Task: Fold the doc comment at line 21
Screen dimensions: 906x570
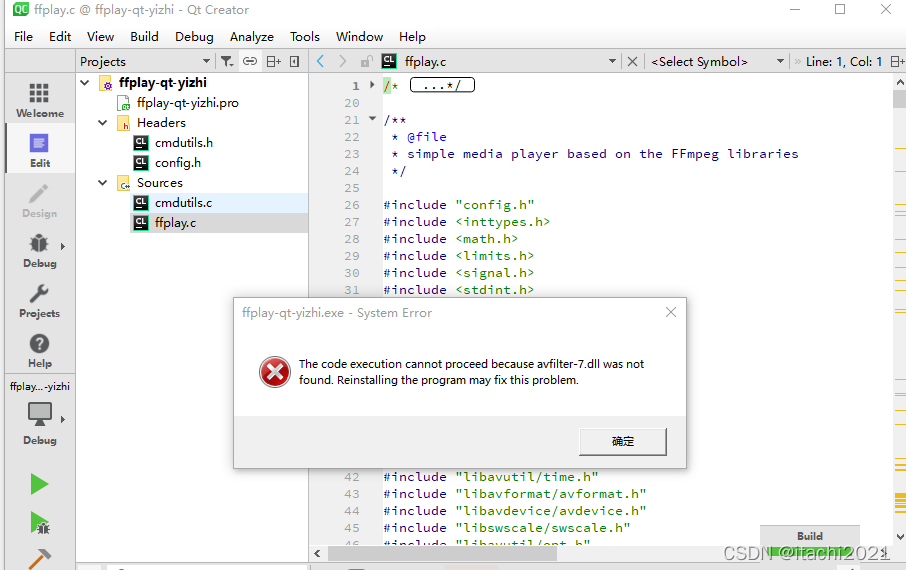Action: click(x=372, y=119)
